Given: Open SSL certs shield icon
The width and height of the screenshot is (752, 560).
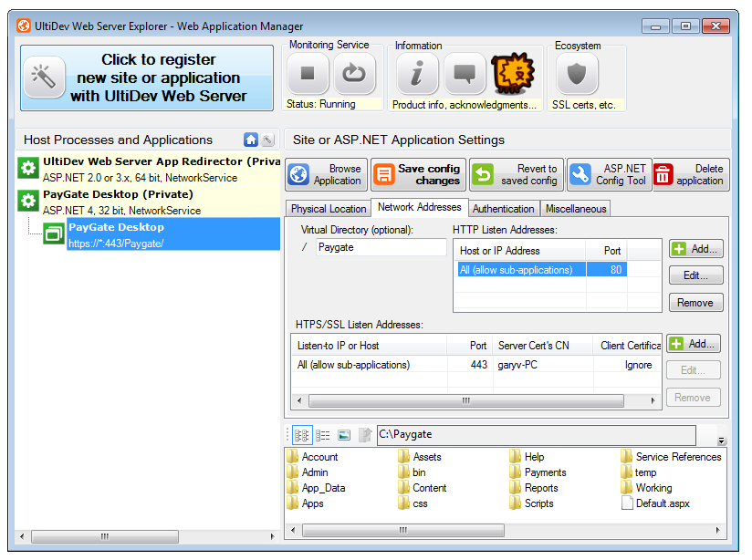Looking at the screenshot, I should coord(577,73).
